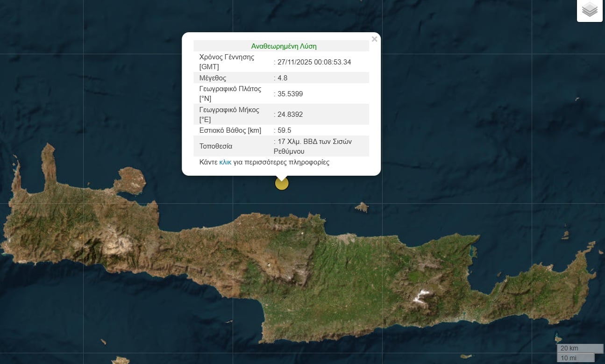The image size is (605, 364).
Task: Click the 'Εστιακό Βάθος [km]' label
Action: pos(230,130)
